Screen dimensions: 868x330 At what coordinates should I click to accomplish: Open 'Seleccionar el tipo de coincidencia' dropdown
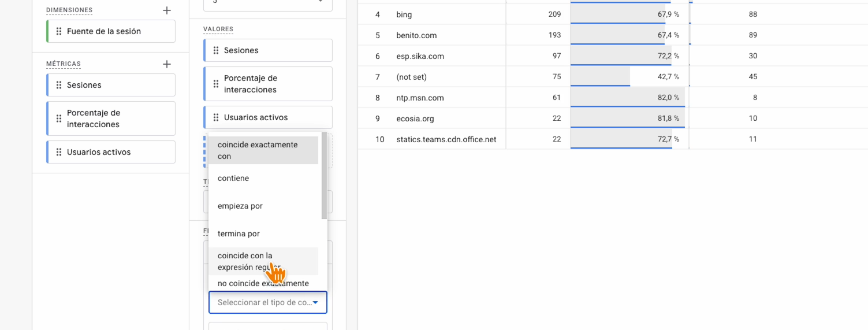pyautogui.click(x=267, y=302)
